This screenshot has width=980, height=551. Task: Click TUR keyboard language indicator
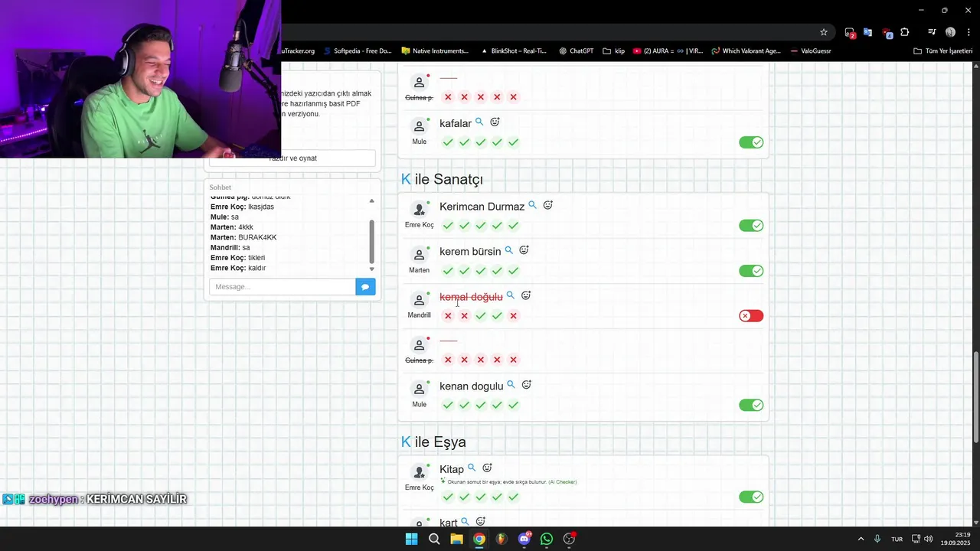click(x=897, y=539)
